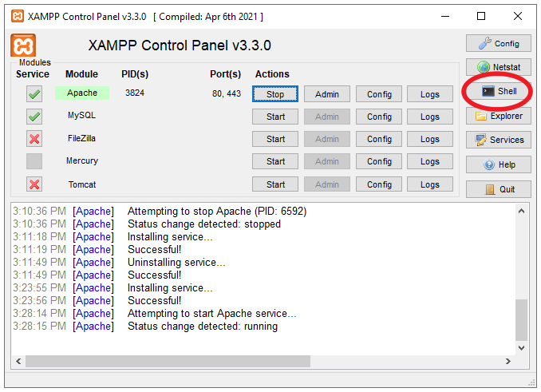
Task: Open Apache Admin page
Action: pyautogui.click(x=326, y=94)
